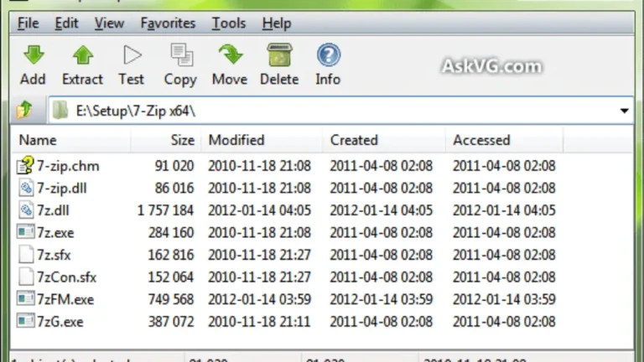This screenshot has width=644, height=362.
Task: Click the folder icon in address bar
Action: (x=60, y=111)
